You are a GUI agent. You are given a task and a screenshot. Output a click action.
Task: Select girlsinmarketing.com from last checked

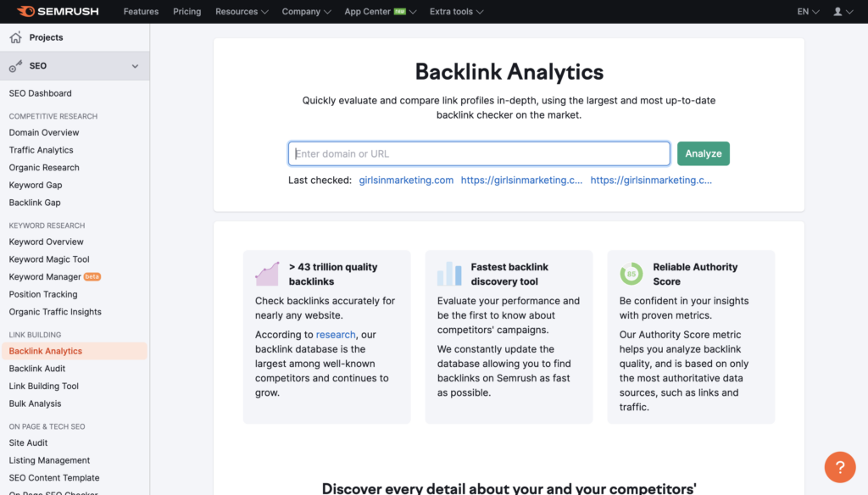coord(406,180)
